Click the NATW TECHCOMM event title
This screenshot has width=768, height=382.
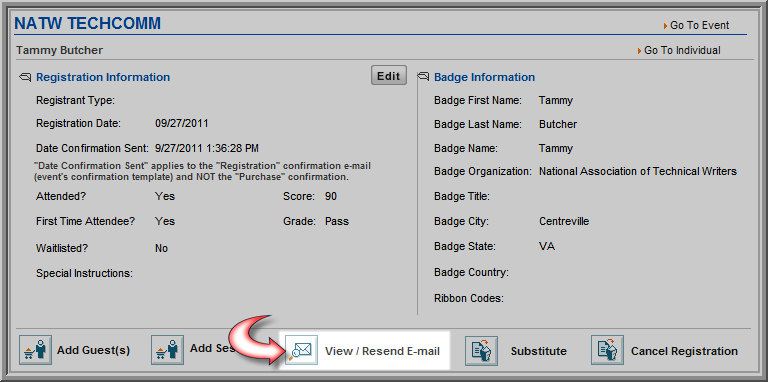click(x=88, y=23)
